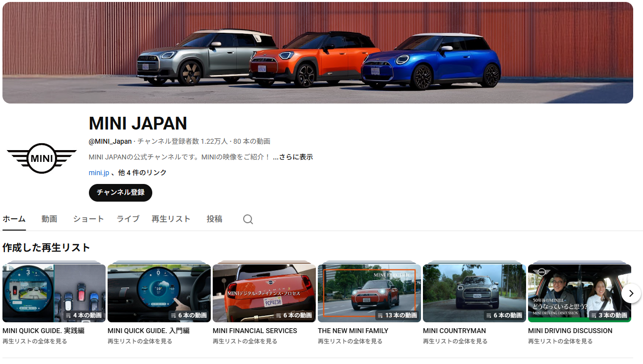Click the next playlists arrow chevron
The height and width of the screenshot is (364, 643).
(630, 293)
